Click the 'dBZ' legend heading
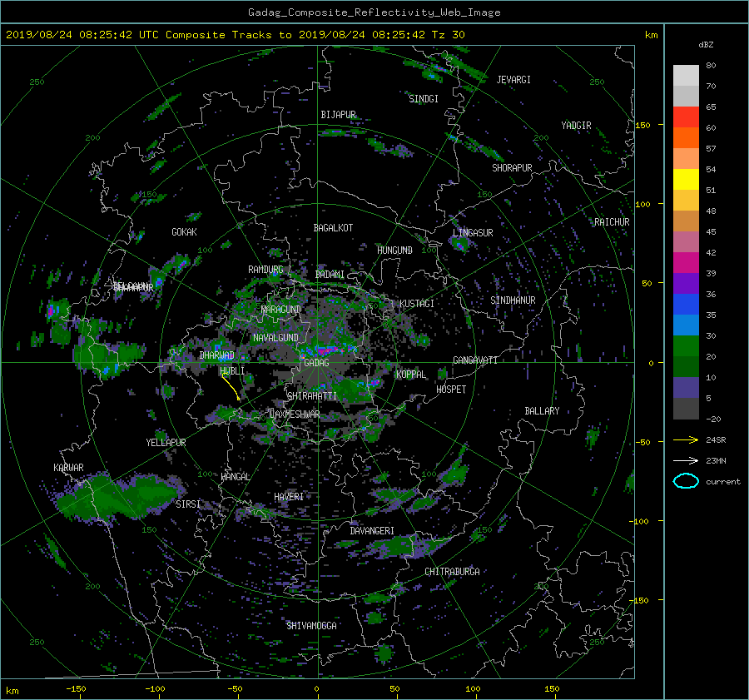This screenshot has height=700, width=749. tap(706, 45)
